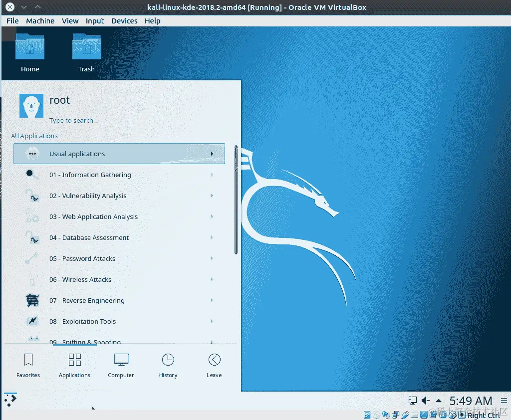Select 06 - Wireless Attacks entry

click(x=119, y=279)
